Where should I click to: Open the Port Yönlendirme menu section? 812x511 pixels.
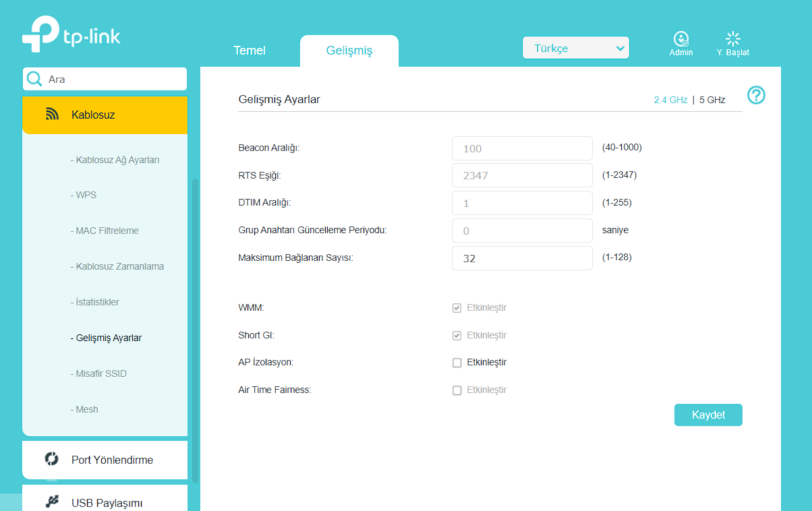click(x=105, y=460)
